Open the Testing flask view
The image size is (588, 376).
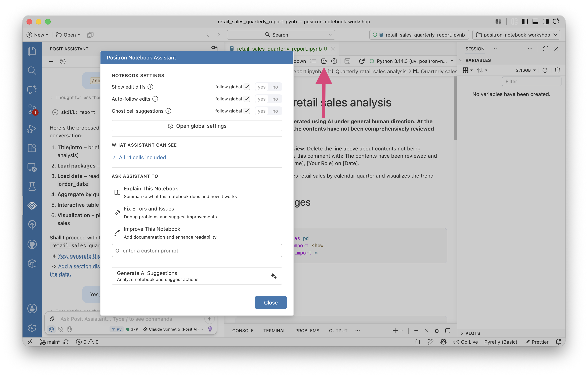pos(32,187)
